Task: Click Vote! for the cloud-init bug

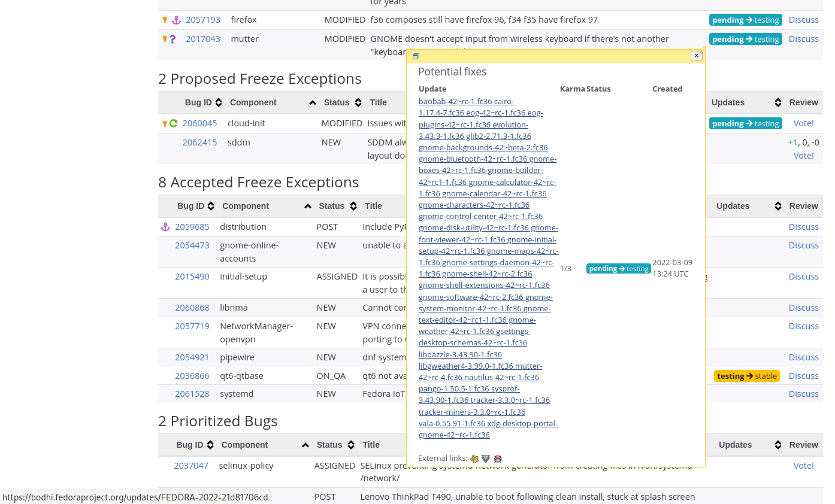Action: (x=804, y=123)
